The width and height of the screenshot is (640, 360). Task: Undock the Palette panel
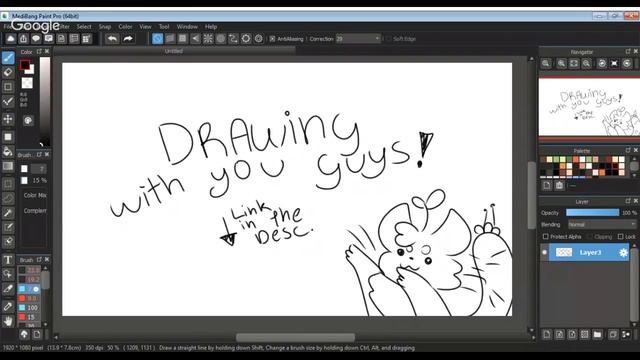628,150
